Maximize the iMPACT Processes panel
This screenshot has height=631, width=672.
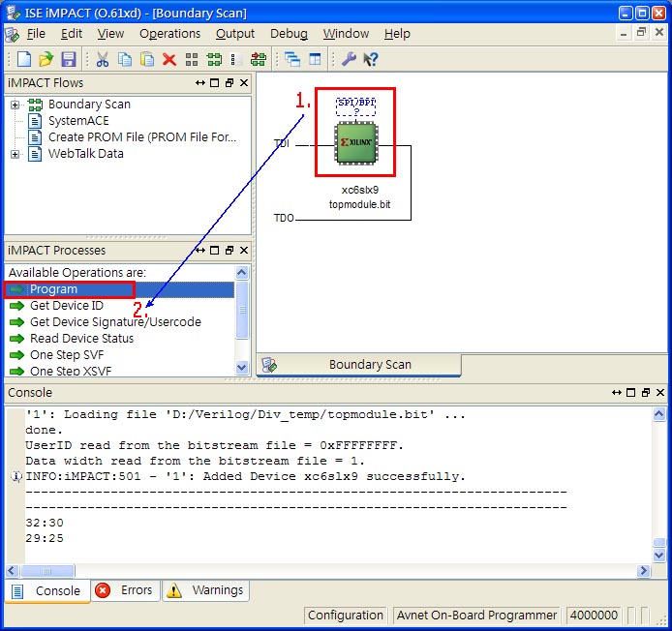click(x=215, y=250)
